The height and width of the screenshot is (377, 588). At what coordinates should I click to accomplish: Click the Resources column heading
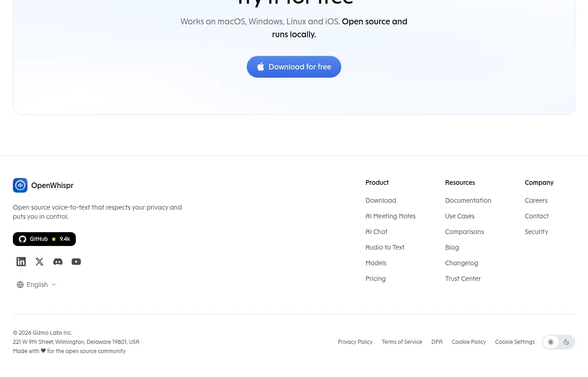pyautogui.click(x=460, y=183)
